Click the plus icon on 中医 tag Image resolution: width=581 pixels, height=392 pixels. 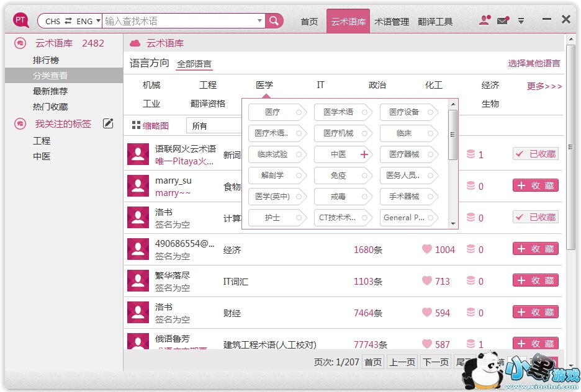364,154
